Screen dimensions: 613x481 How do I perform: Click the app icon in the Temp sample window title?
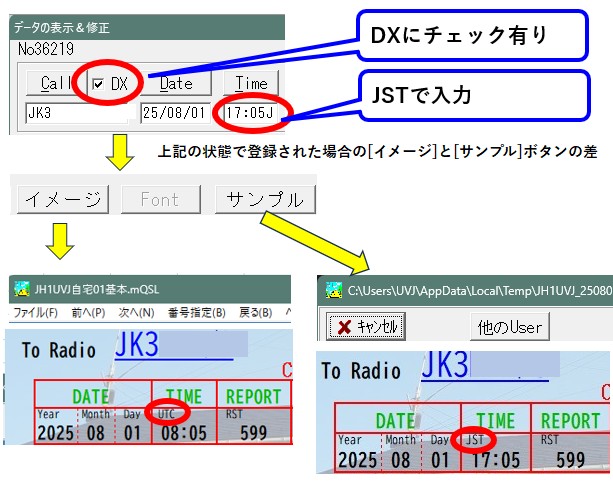pos(332,290)
